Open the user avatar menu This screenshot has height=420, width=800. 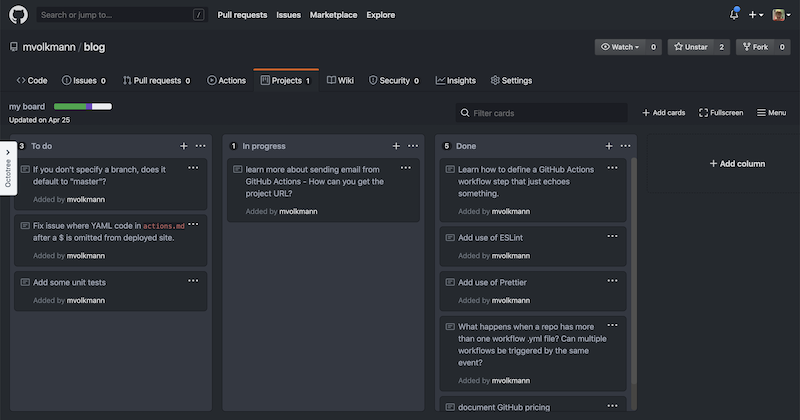tap(781, 15)
